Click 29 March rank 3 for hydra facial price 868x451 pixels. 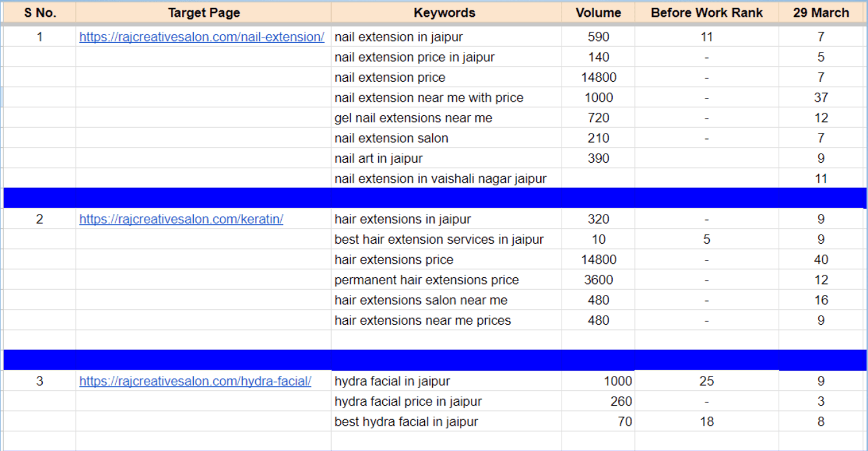tap(821, 401)
